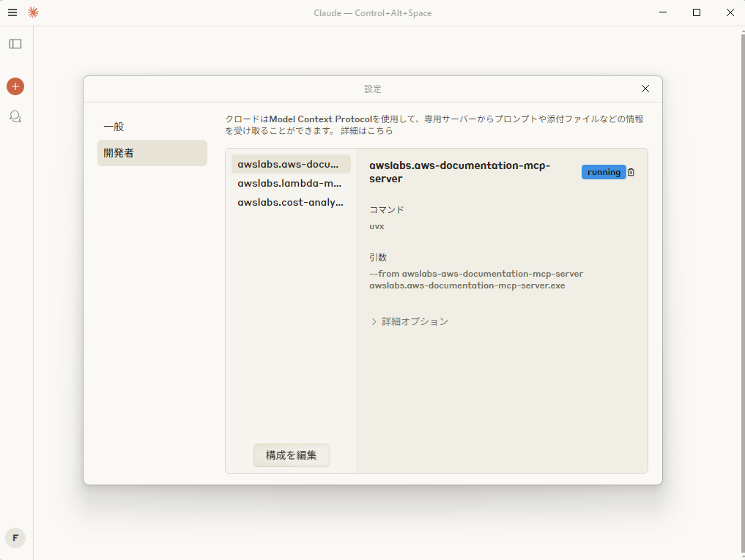Start a new chat with plus icon
Screen dimensions: 745x560
click(15, 86)
